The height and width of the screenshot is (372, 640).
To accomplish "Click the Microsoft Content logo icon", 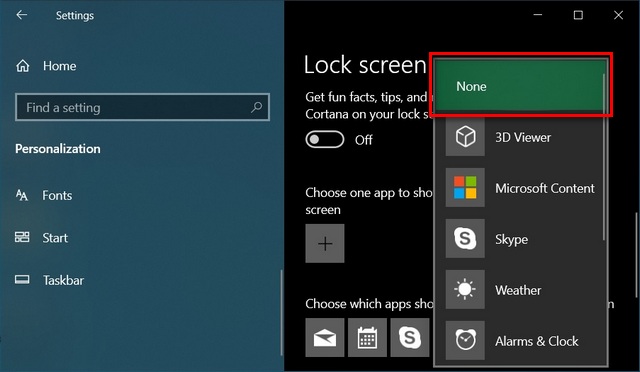I will 465,187.
